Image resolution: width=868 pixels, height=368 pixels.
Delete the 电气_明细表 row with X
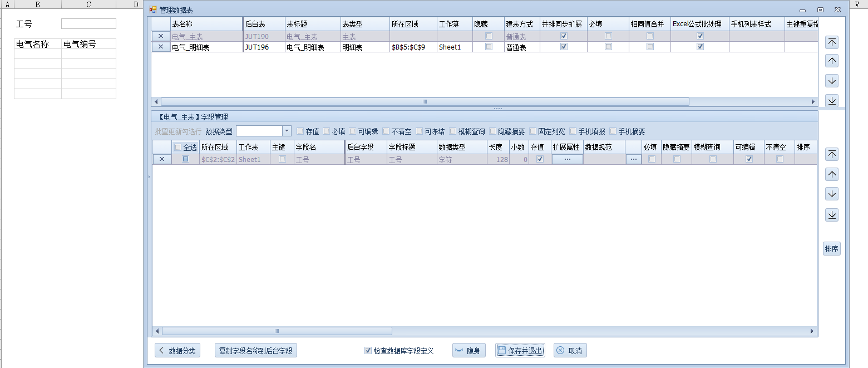[161, 47]
